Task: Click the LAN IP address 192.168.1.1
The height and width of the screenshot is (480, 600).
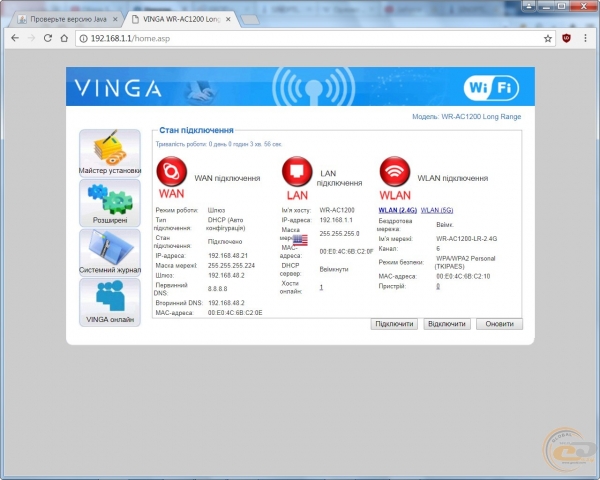Action: point(336,220)
